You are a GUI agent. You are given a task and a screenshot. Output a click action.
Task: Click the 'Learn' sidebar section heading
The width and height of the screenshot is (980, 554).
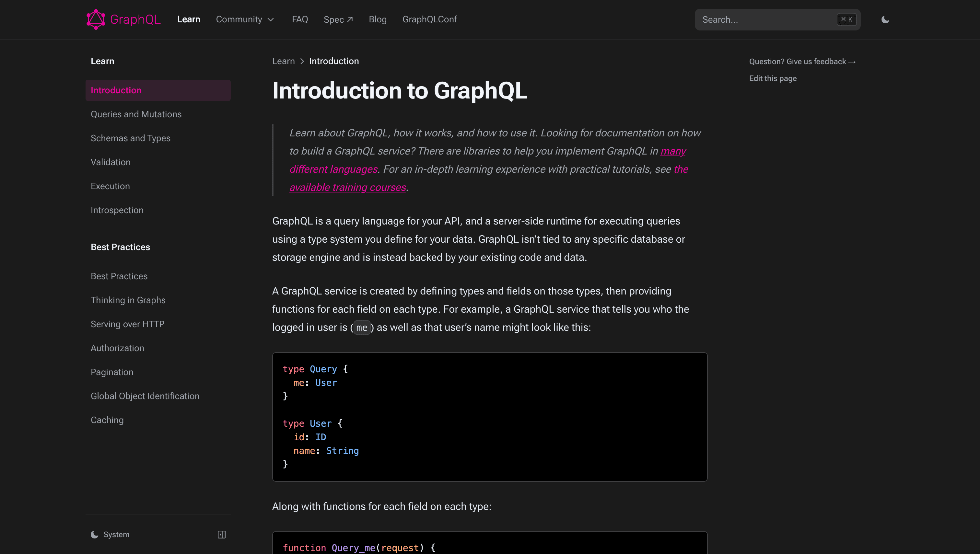pyautogui.click(x=102, y=61)
